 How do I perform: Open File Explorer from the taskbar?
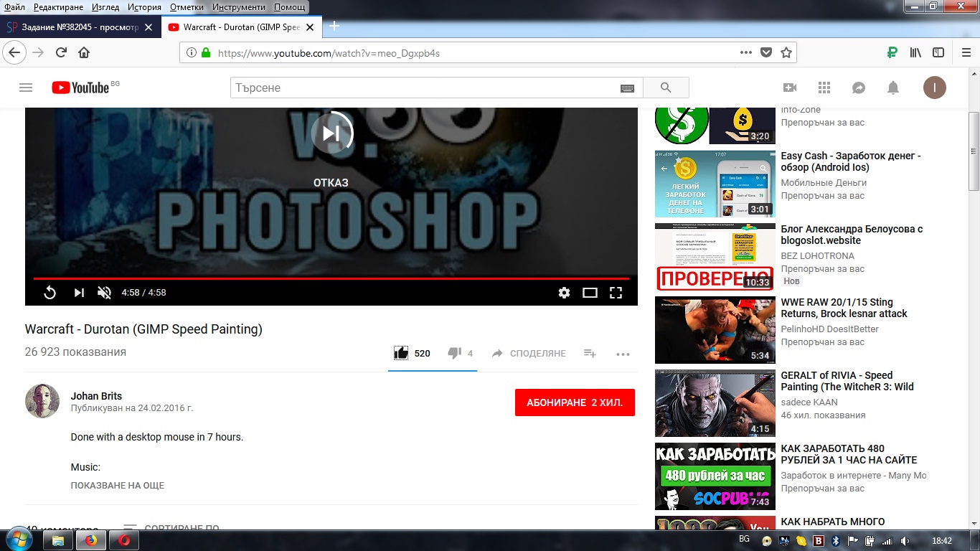58,540
